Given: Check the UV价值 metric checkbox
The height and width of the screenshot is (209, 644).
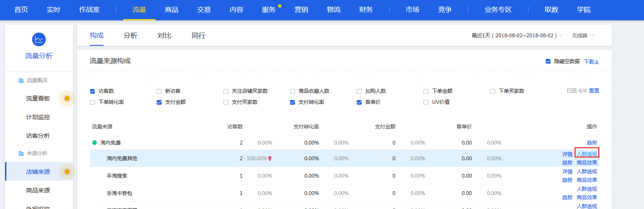Looking at the screenshot, I should coord(426,102).
